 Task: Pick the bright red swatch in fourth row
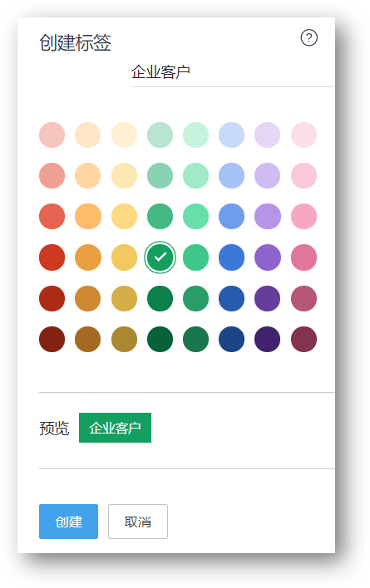[x=52, y=257]
